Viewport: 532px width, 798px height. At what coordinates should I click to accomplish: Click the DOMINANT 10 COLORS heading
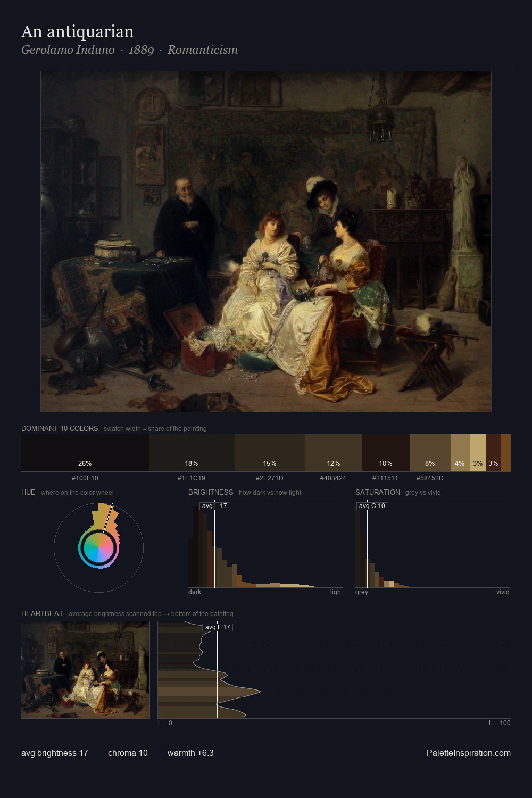(x=60, y=428)
